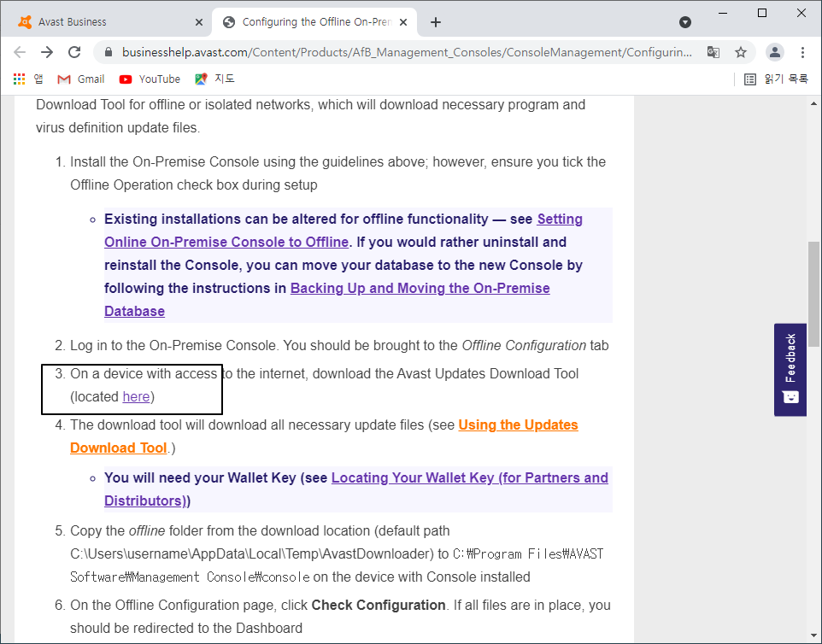
Task: Click the 'here' download tool link
Action: click(x=137, y=396)
